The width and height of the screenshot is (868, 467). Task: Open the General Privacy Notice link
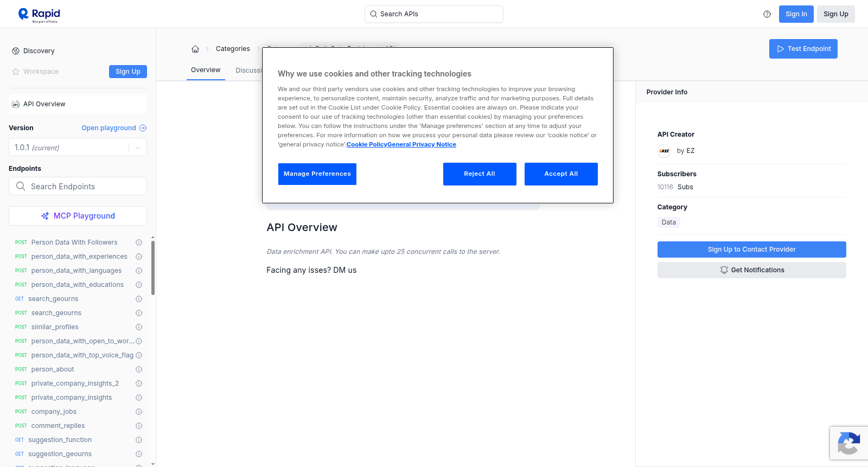pyautogui.click(x=422, y=144)
